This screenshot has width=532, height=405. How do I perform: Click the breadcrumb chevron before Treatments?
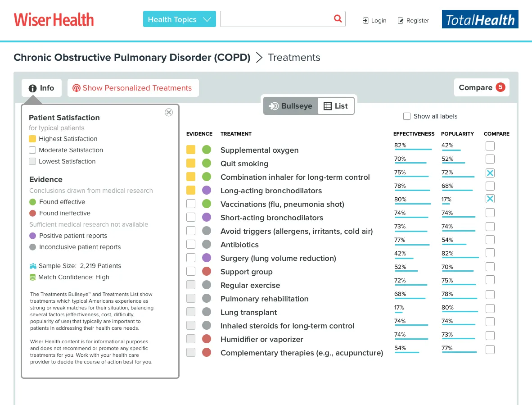pos(259,57)
